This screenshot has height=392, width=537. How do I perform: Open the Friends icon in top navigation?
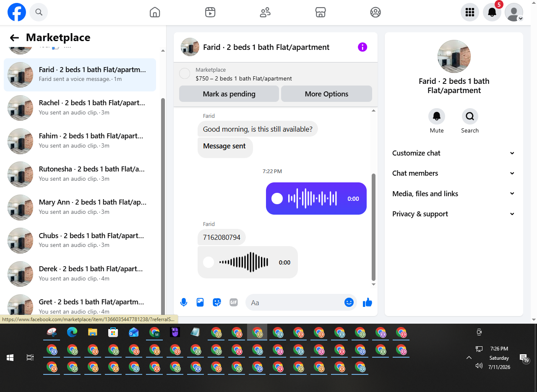(x=265, y=12)
